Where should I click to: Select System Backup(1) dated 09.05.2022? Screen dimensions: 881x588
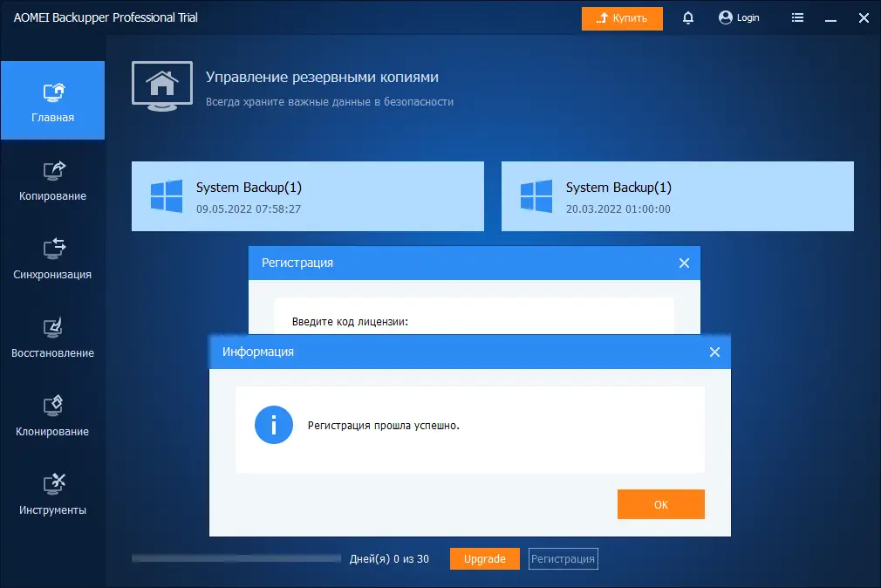[308, 196]
